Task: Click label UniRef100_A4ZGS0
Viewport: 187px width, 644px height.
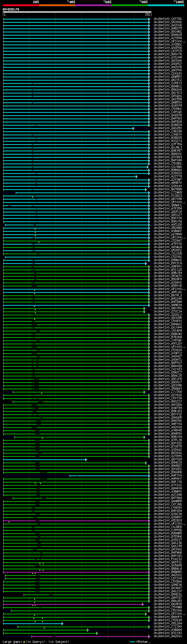Action: tap(168, 636)
